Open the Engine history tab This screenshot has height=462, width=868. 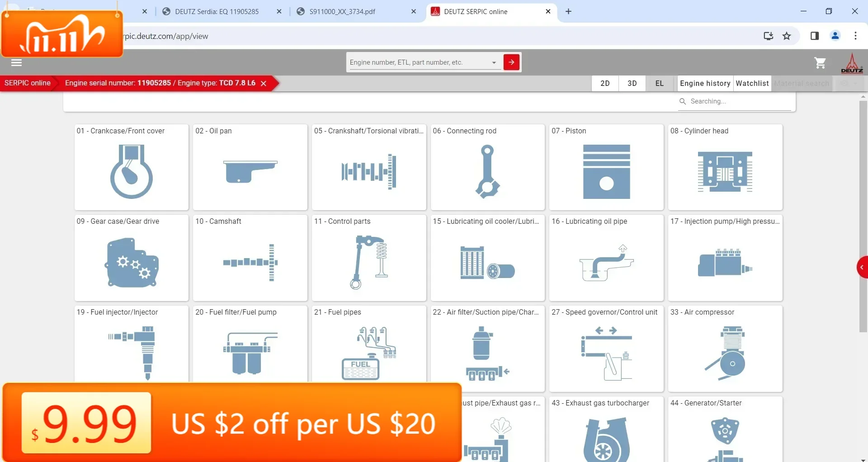[x=705, y=83]
